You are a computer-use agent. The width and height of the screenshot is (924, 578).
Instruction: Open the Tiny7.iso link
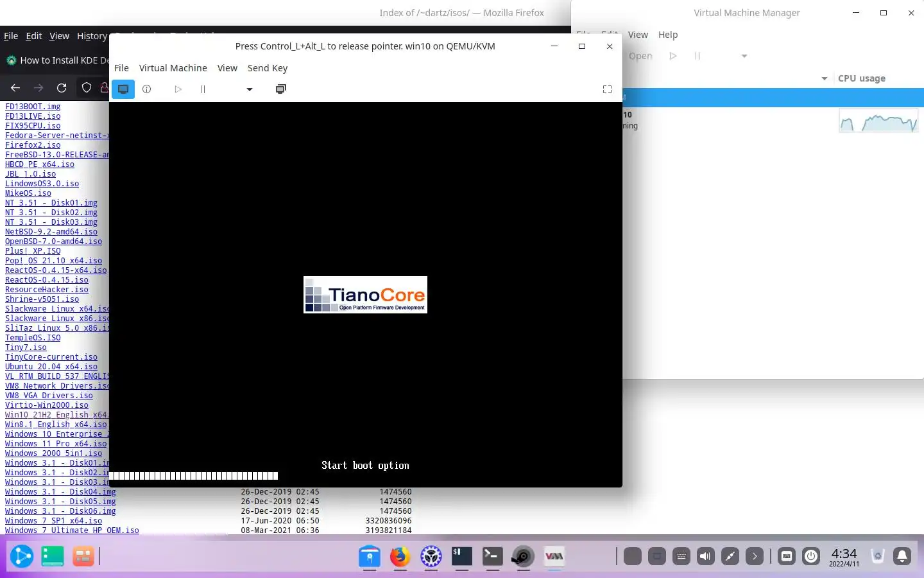tap(26, 347)
